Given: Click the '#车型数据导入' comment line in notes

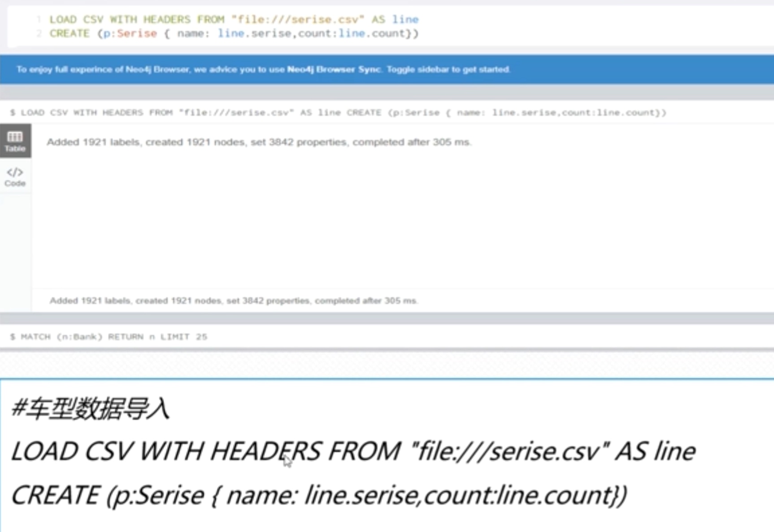Looking at the screenshot, I should click(x=91, y=409).
